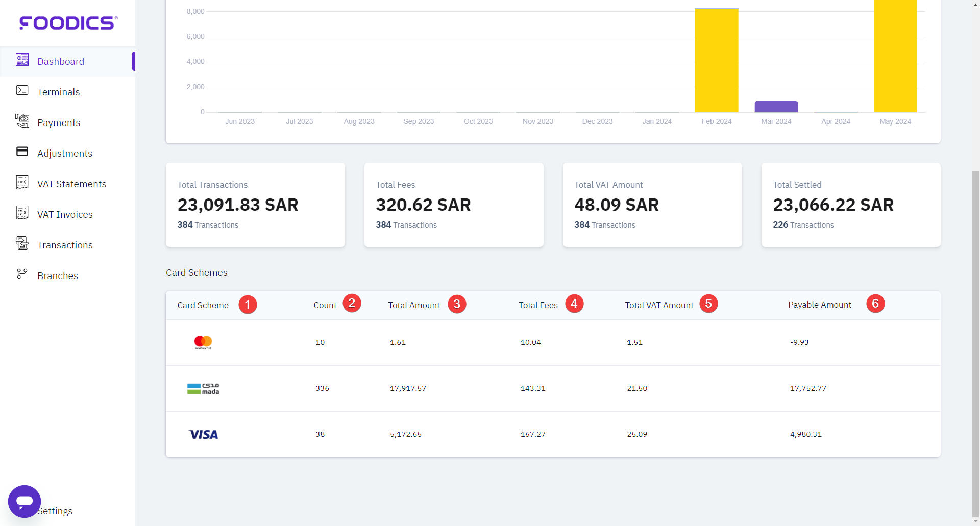
Task: Sort by the Card Scheme column header
Action: [x=203, y=305]
